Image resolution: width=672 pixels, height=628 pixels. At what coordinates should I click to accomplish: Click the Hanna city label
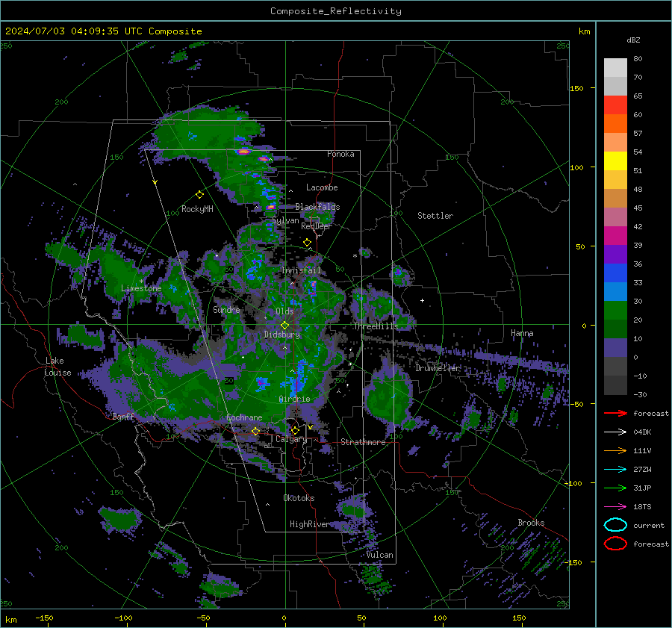click(x=522, y=333)
